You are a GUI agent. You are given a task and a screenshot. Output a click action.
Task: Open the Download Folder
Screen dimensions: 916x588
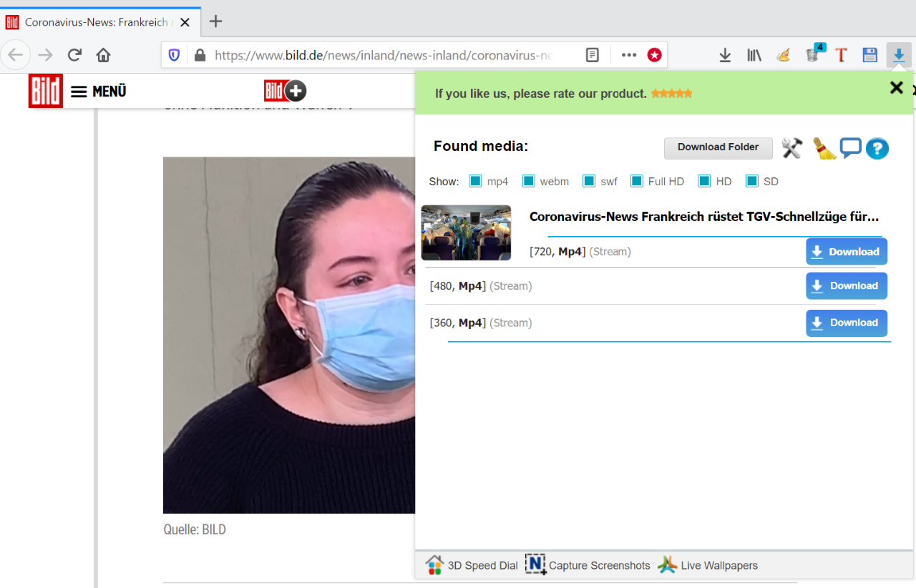click(718, 147)
